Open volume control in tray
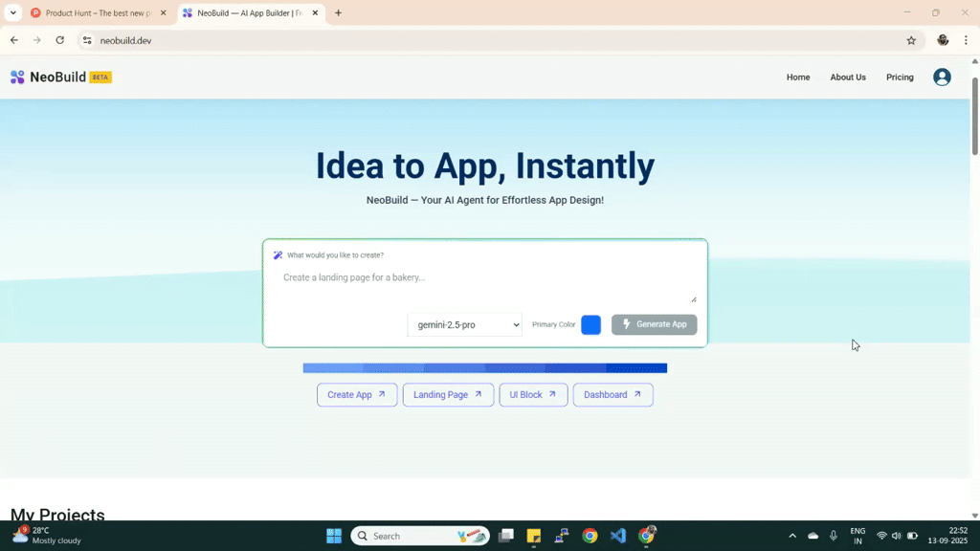The image size is (980, 551). tap(896, 536)
